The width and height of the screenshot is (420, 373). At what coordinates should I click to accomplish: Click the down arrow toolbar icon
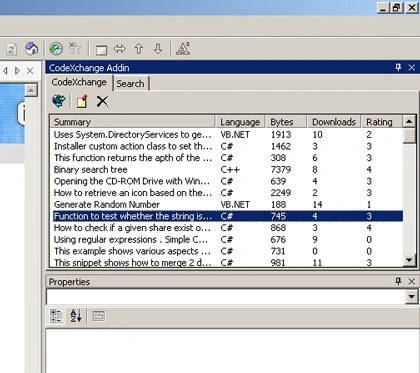click(158, 49)
